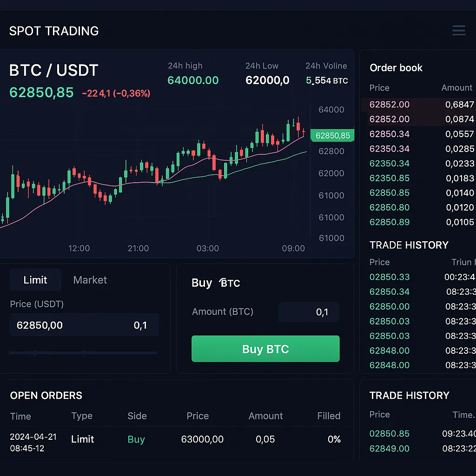Click the 09:23.40 trade time

459,434
